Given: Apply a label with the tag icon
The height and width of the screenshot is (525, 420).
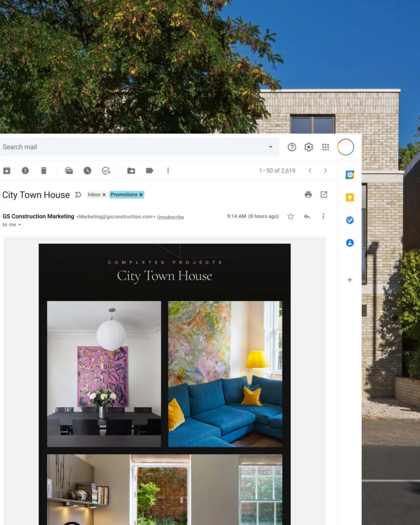Looking at the screenshot, I should coord(150,171).
